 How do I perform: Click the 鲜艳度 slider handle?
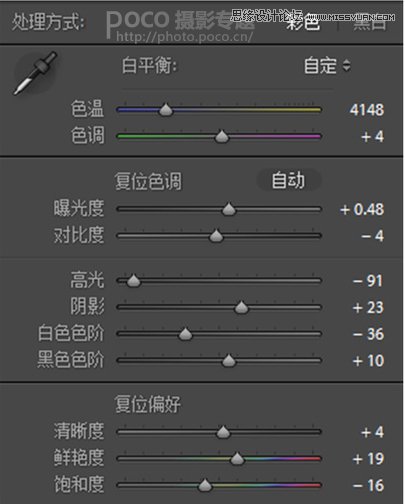point(237,458)
